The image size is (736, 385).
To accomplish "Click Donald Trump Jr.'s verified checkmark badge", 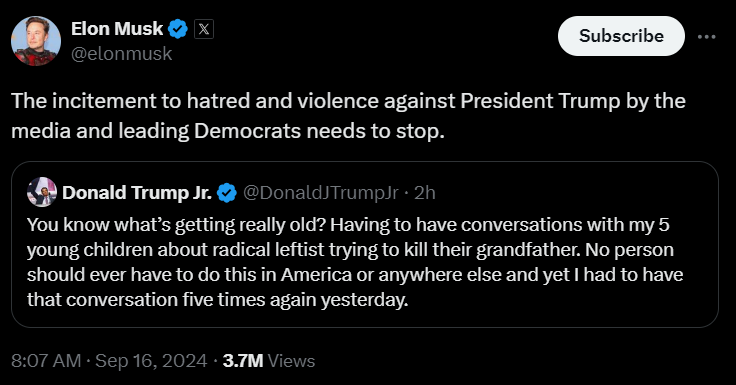I will [x=227, y=193].
